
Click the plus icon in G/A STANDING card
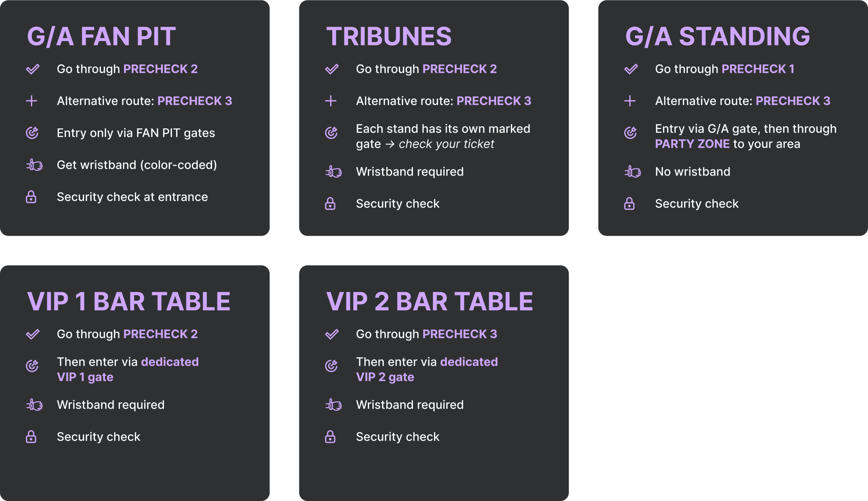click(630, 101)
